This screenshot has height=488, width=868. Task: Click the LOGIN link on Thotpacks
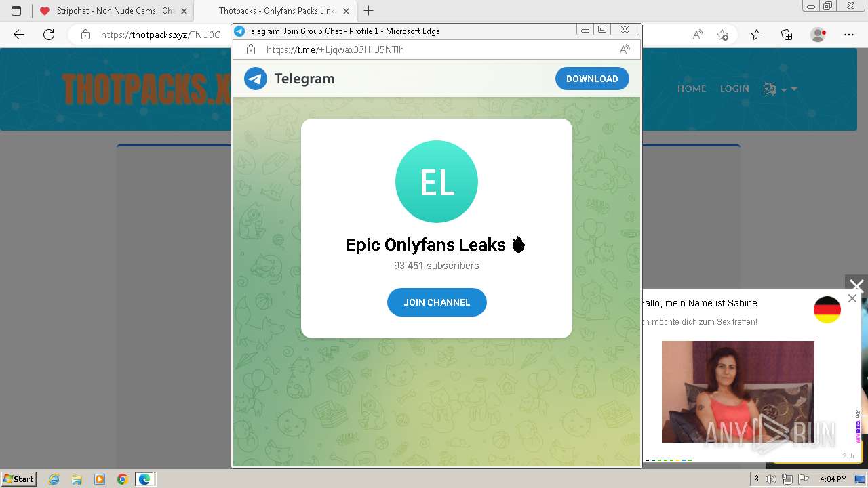734,89
